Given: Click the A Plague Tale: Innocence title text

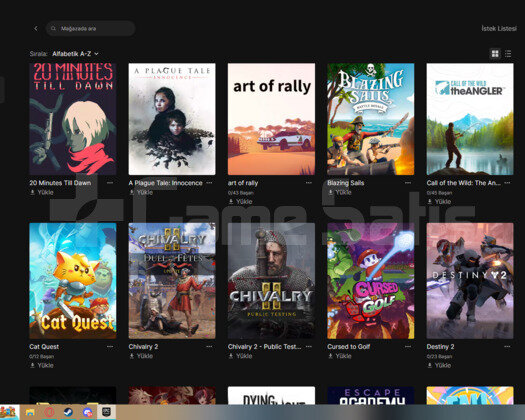Looking at the screenshot, I should click(x=165, y=183).
